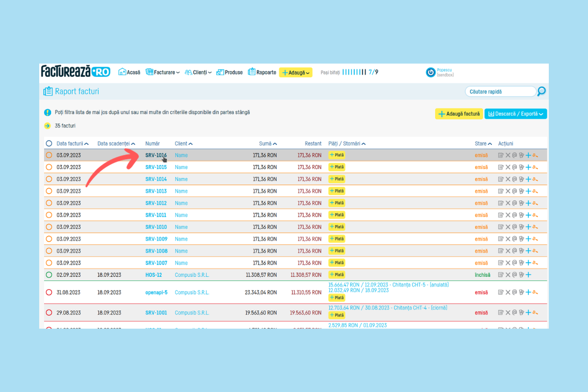Click the Plată button for SRV-1009
588x392 pixels.
(337, 239)
